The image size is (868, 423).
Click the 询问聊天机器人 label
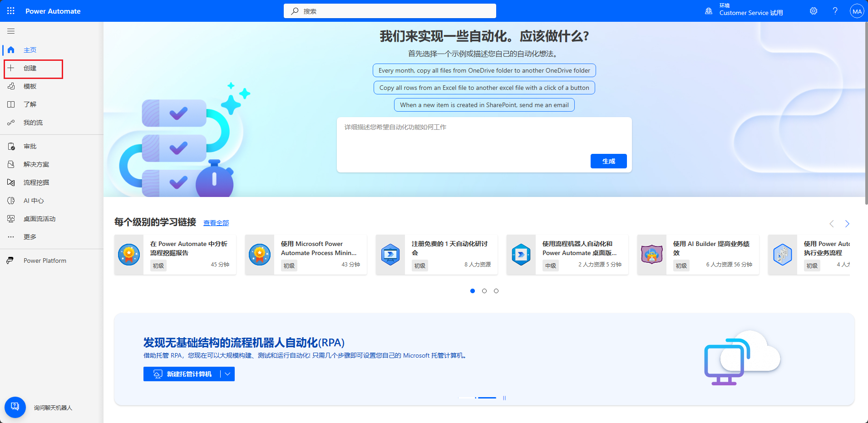[53, 408]
